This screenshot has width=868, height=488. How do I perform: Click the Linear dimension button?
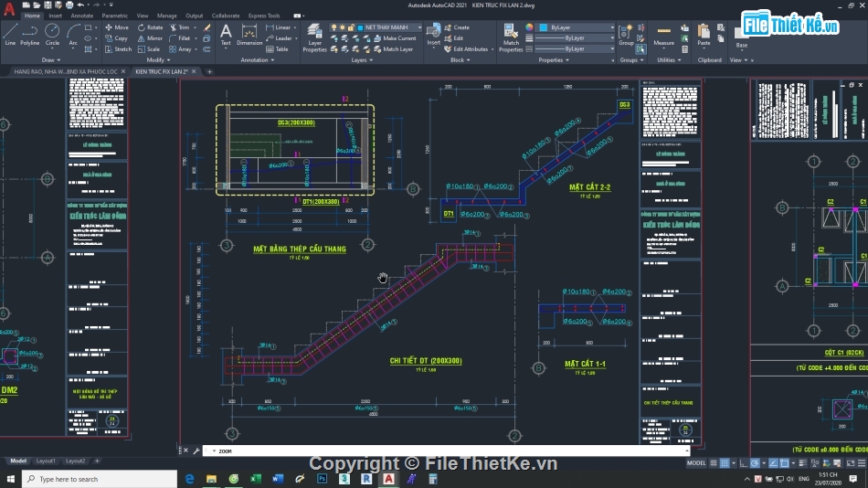tap(280, 27)
